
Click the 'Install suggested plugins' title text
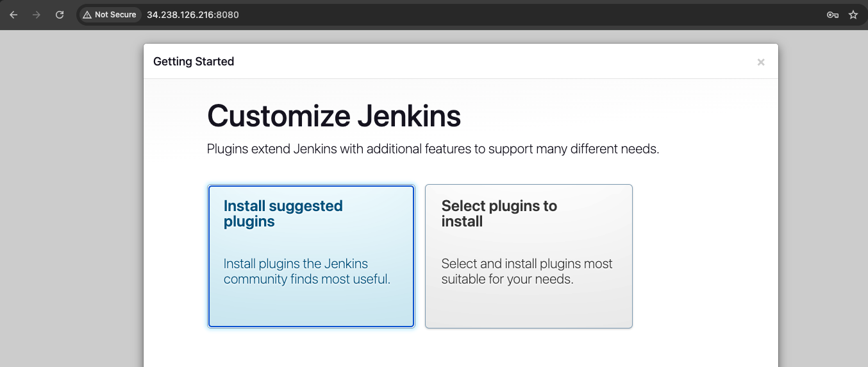283,214
